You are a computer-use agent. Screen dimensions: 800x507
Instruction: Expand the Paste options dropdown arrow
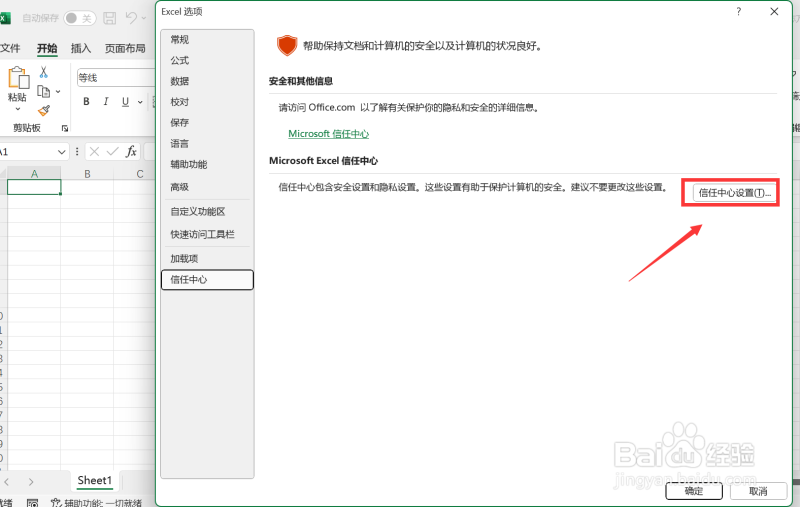click(18, 109)
